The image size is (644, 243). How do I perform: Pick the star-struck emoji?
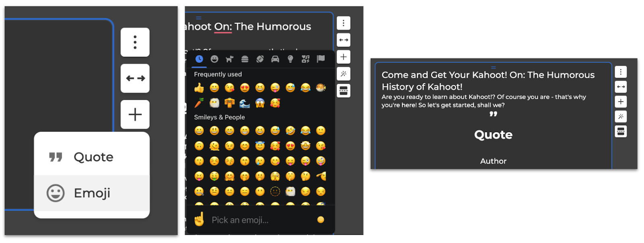click(x=305, y=146)
